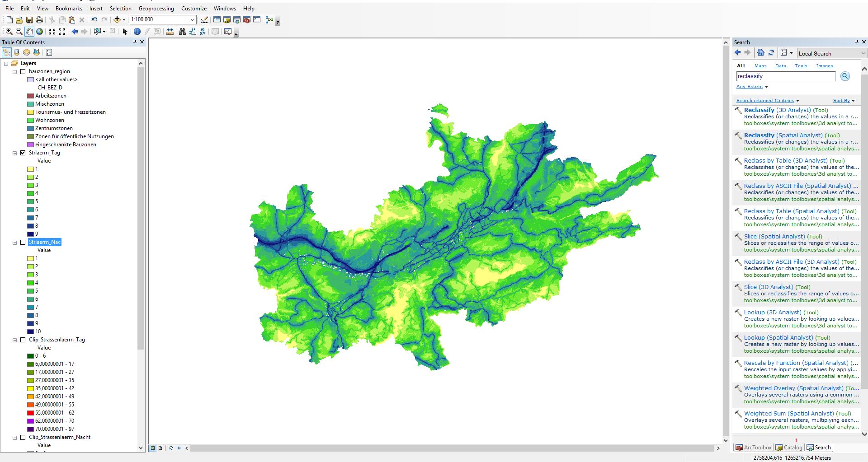Turn on the Clip_Strassenlaerm_Tag layer
The image size is (868, 462).
(23, 340)
